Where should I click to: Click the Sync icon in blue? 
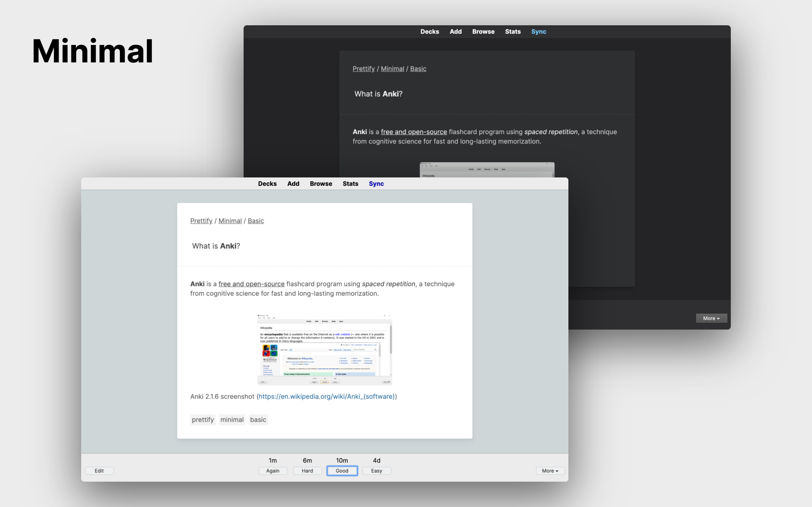[x=376, y=183]
